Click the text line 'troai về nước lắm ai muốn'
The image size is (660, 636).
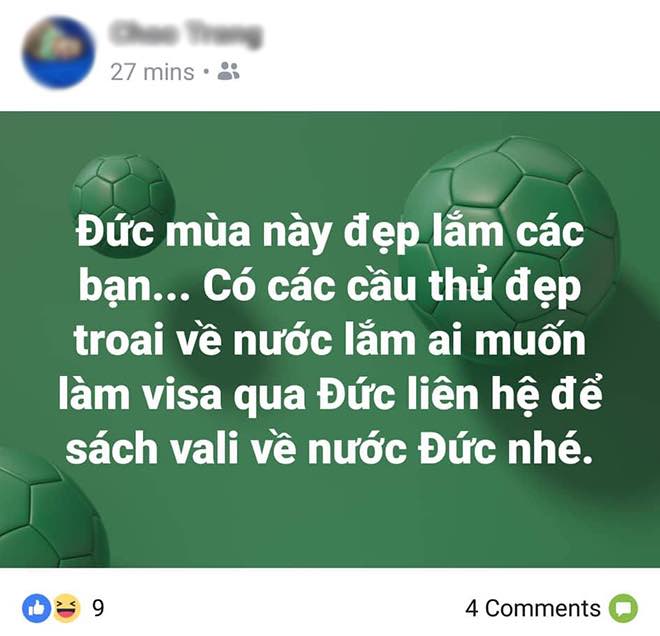[330, 340]
